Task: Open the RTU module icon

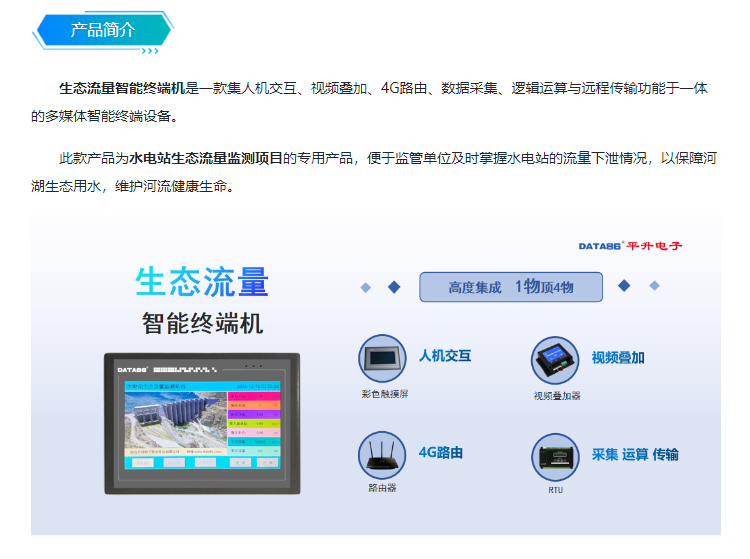Action: (x=556, y=457)
